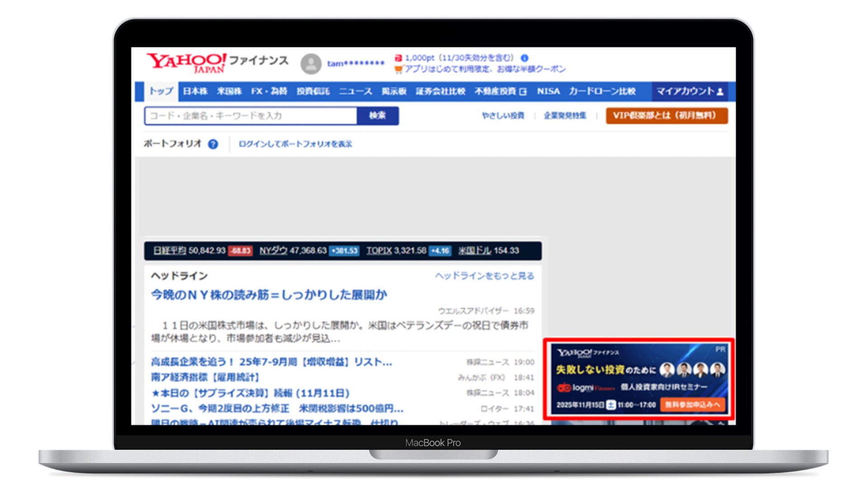Open the 日本株 tab
This screenshot has width=868, height=488.
pos(195,91)
